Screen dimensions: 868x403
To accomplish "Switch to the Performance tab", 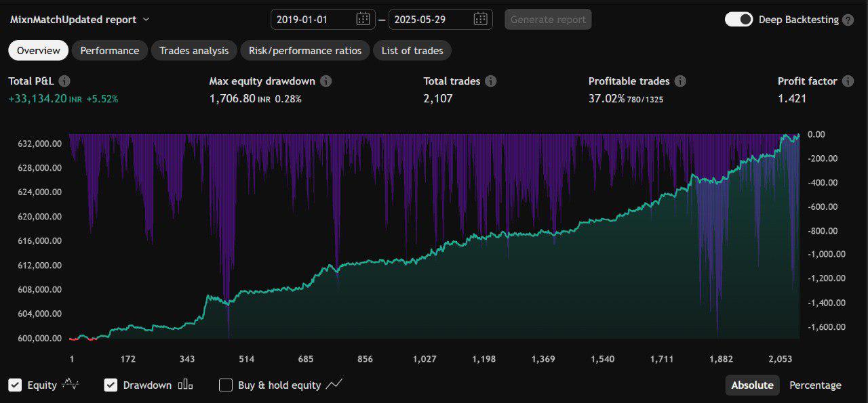I will point(110,50).
